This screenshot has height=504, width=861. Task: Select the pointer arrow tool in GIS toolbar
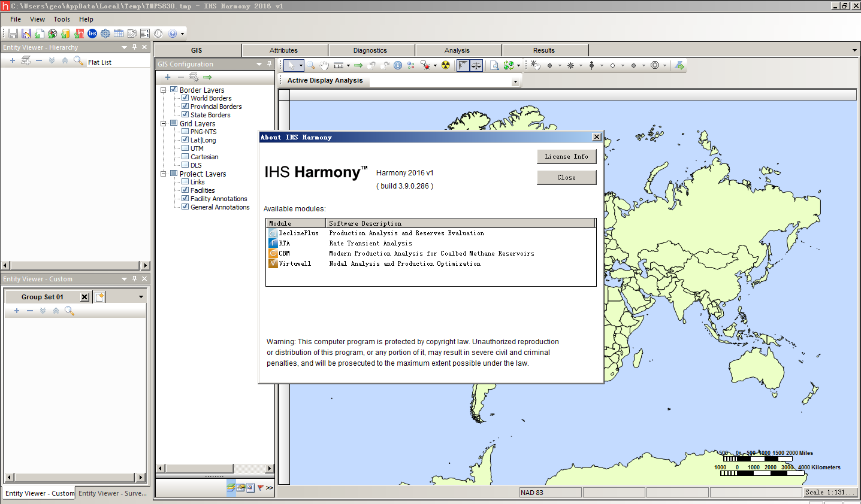[x=290, y=65]
